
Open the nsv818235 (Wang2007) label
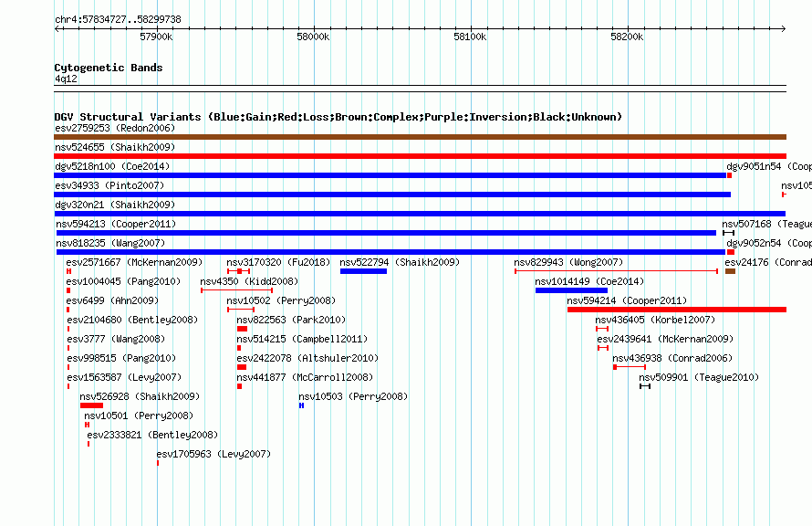(110, 243)
